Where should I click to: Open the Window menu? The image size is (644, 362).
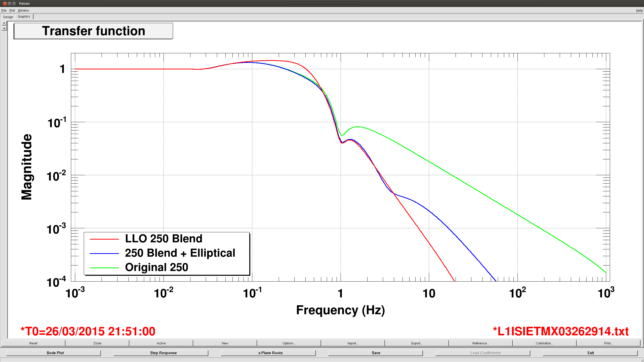(x=23, y=10)
